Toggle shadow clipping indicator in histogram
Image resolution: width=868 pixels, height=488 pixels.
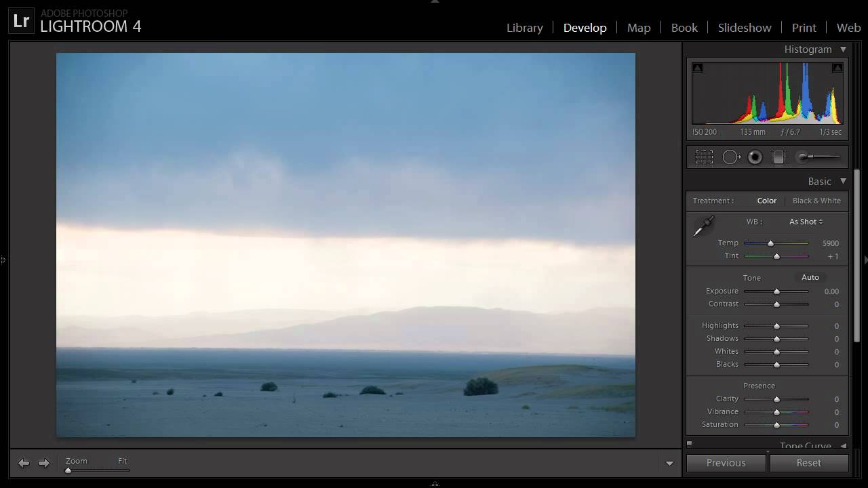click(x=697, y=68)
